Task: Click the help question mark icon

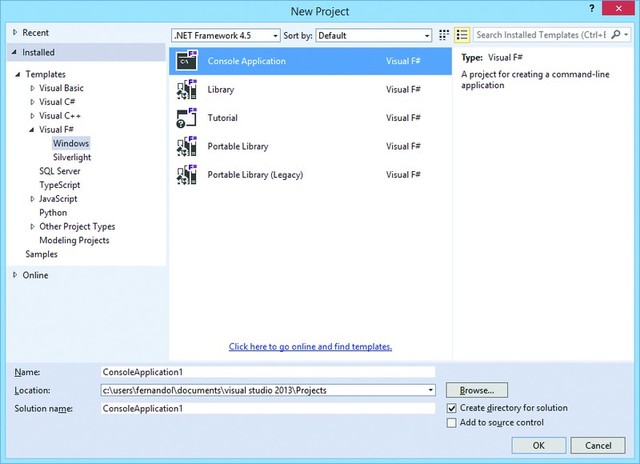Action: 592,8
